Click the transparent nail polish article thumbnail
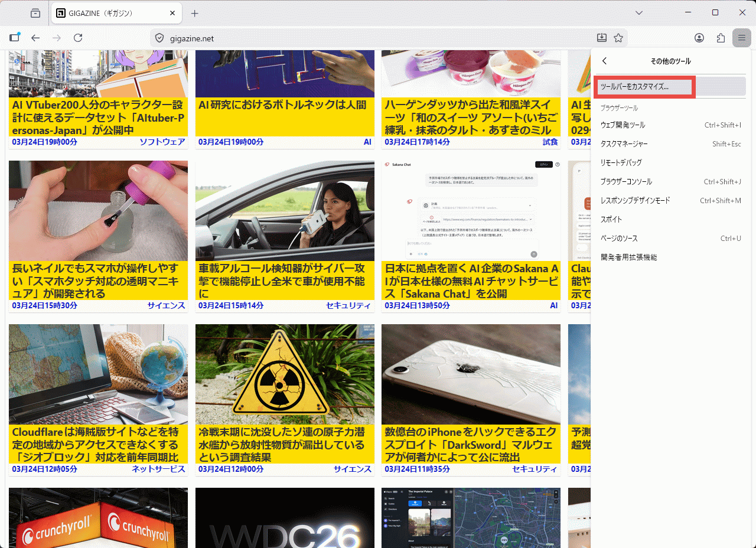 [x=98, y=211]
